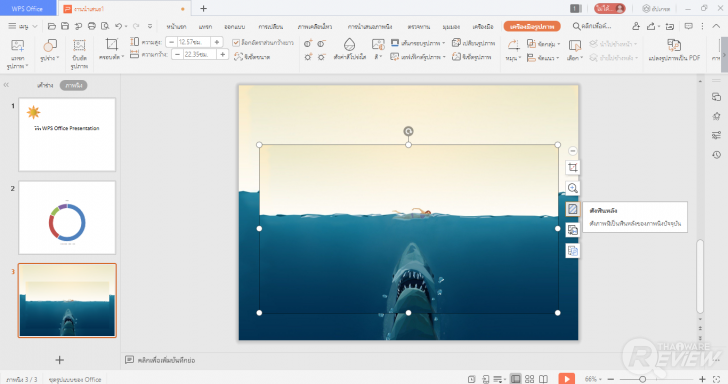728x384 pixels.
Task: Open the menu hamburger dropdown
Action: coord(22,26)
